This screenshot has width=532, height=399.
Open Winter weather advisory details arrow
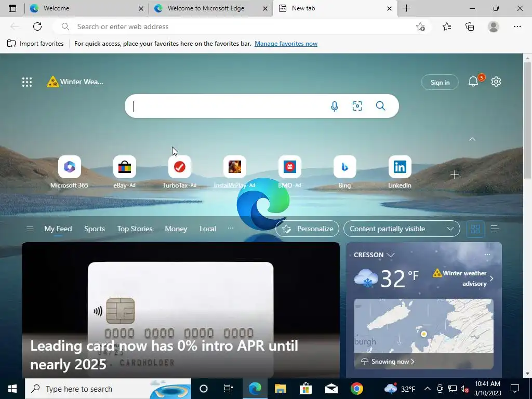(491, 278)
